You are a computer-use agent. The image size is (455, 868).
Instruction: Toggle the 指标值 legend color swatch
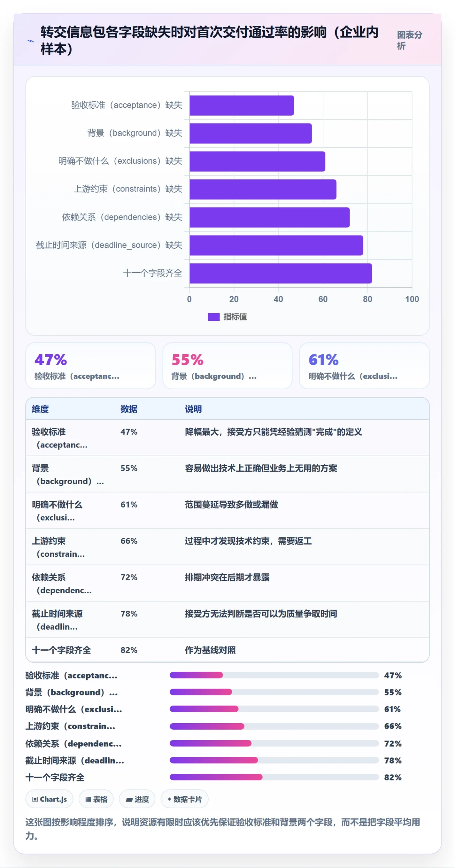(213, 317)
